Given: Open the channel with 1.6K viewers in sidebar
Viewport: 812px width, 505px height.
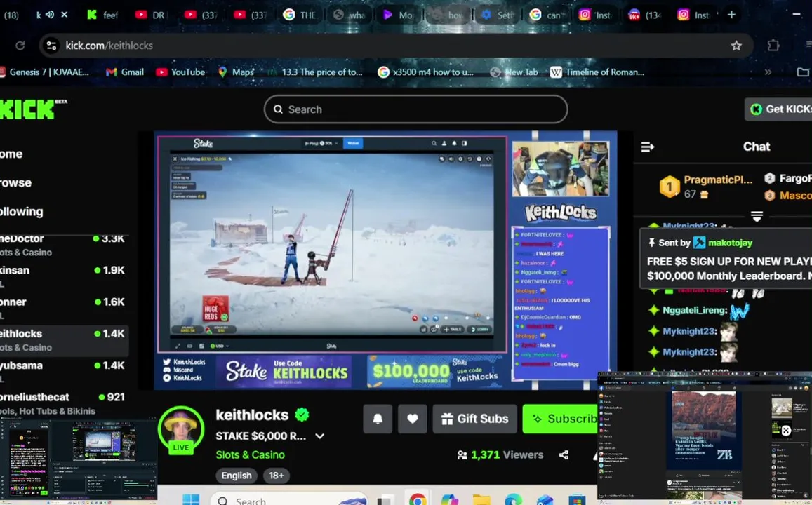Looking at the screenshot, I should click(62, 308).
